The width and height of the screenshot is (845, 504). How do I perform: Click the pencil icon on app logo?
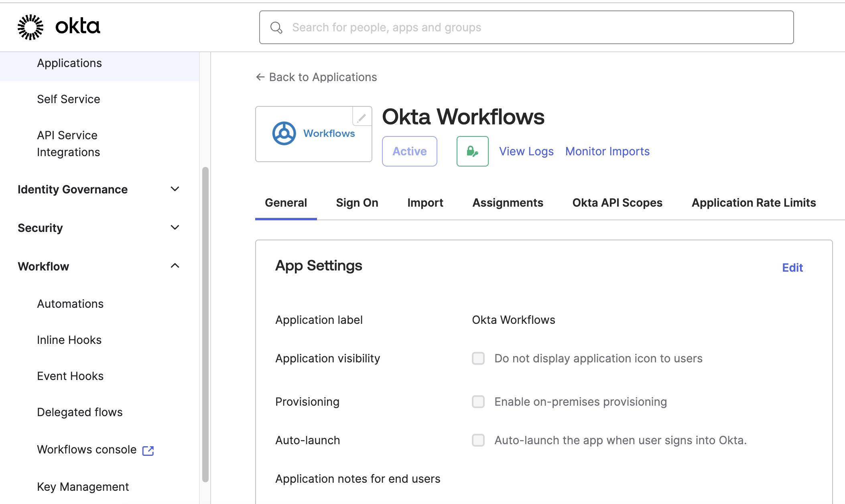coord(362,118)
